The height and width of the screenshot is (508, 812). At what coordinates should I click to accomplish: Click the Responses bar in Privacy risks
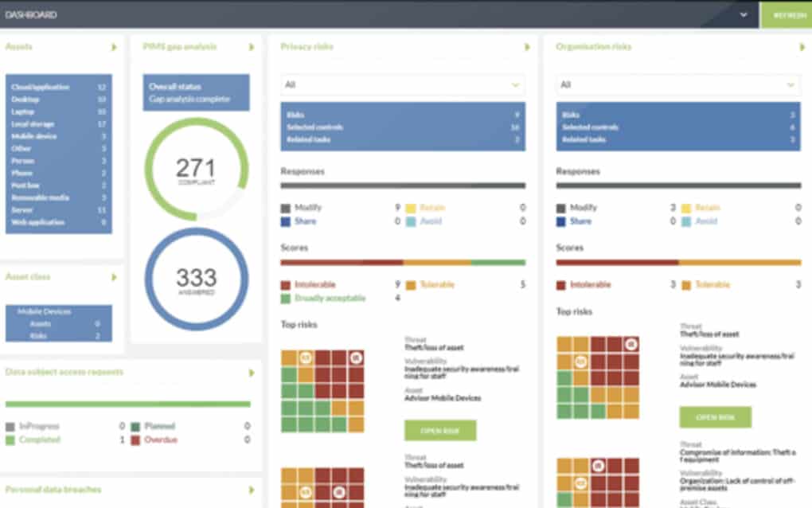[403, 186]
